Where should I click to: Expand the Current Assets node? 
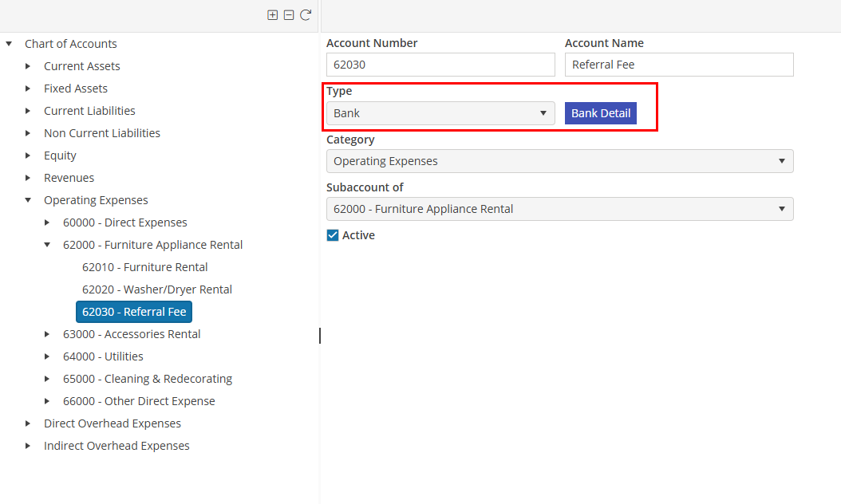[28, 66]
